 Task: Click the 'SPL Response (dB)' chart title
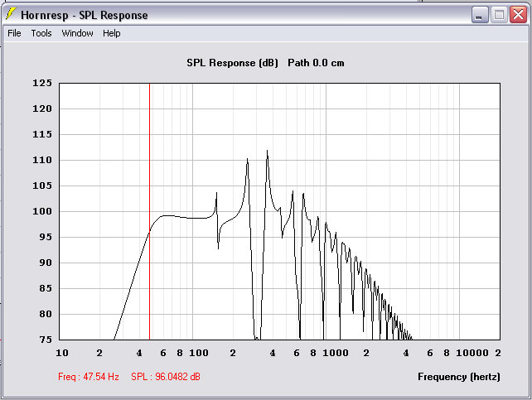coord(232,63)
